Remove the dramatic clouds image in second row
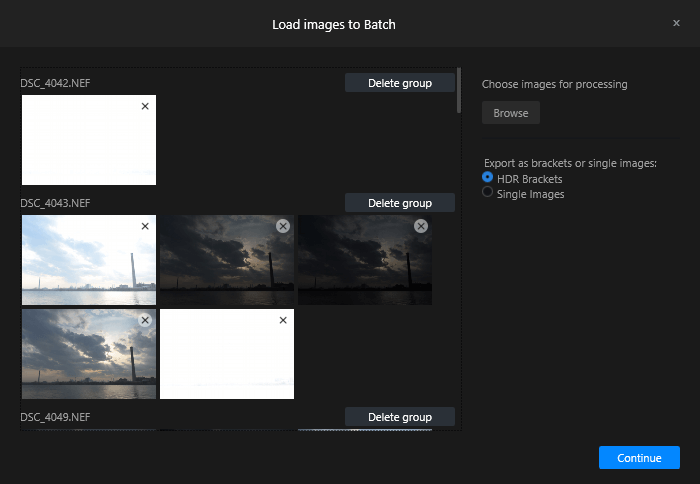The width and height of the screenshot is (700, 484). 145,320
